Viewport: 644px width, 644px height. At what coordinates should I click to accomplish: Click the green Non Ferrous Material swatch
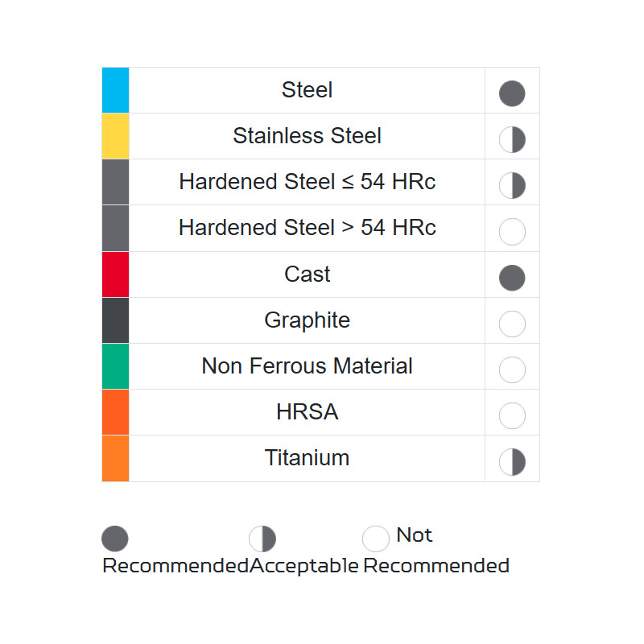[x=115, y=366]
